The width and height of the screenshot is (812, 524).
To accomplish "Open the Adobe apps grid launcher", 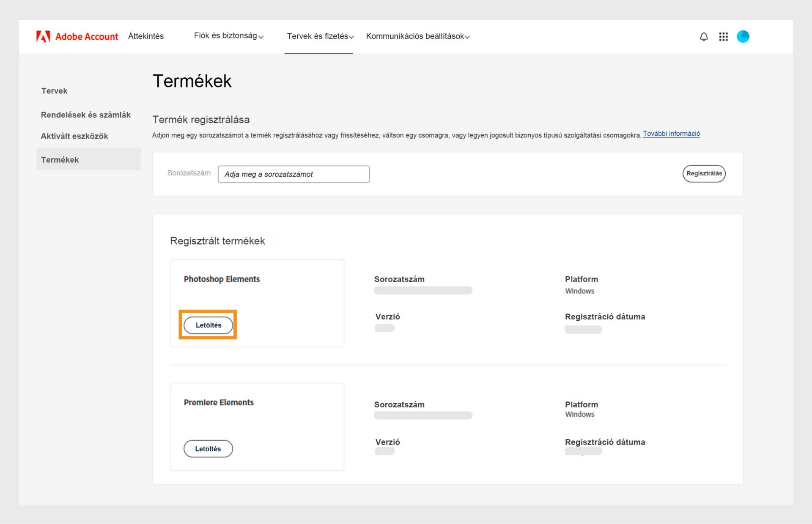I will (724, 37).
